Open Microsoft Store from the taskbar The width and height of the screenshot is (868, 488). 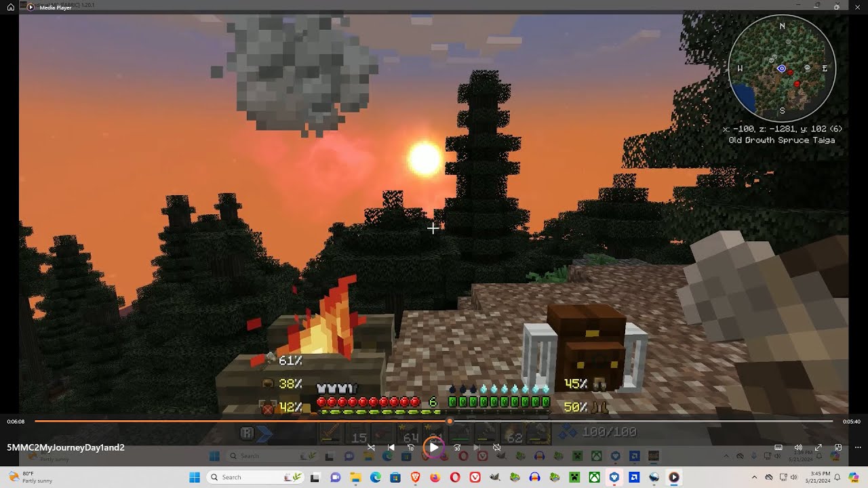pos(395,477)
